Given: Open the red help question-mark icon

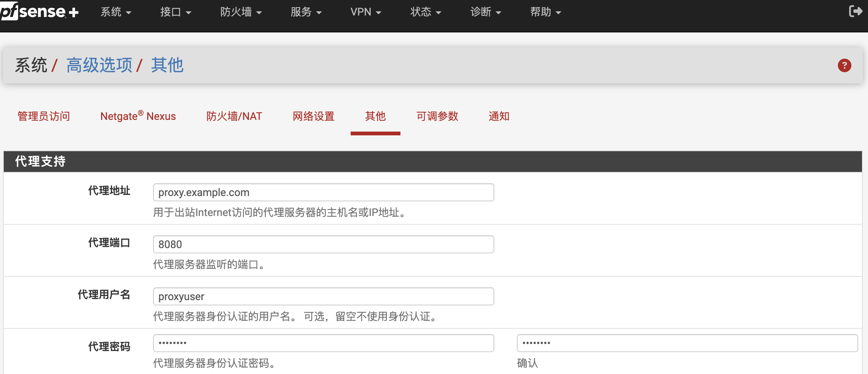Looking at the screenshot, I should click(x=844, y=66).
